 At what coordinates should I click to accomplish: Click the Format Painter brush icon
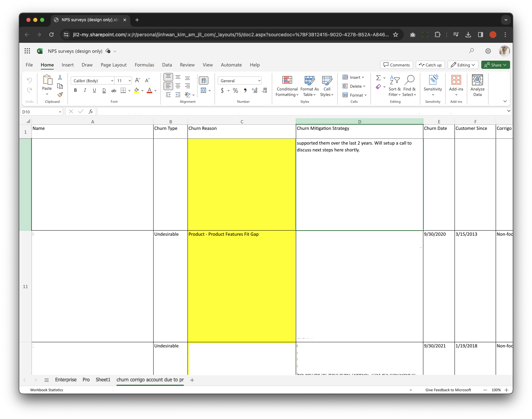(x=60, y=95)
